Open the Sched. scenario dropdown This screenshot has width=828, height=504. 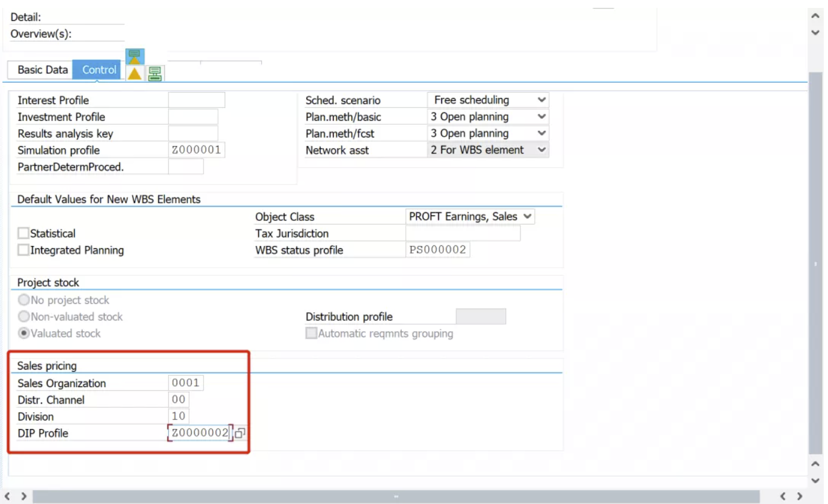click(x=488, y=100)
